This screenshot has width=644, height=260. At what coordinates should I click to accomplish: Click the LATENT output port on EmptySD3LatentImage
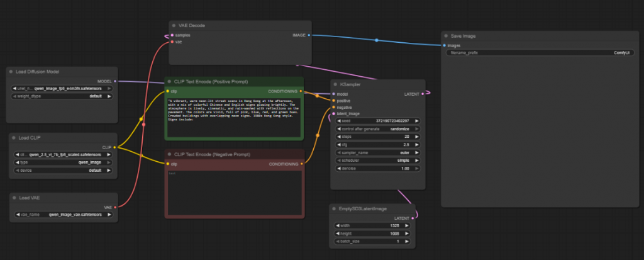coord(413,218)
